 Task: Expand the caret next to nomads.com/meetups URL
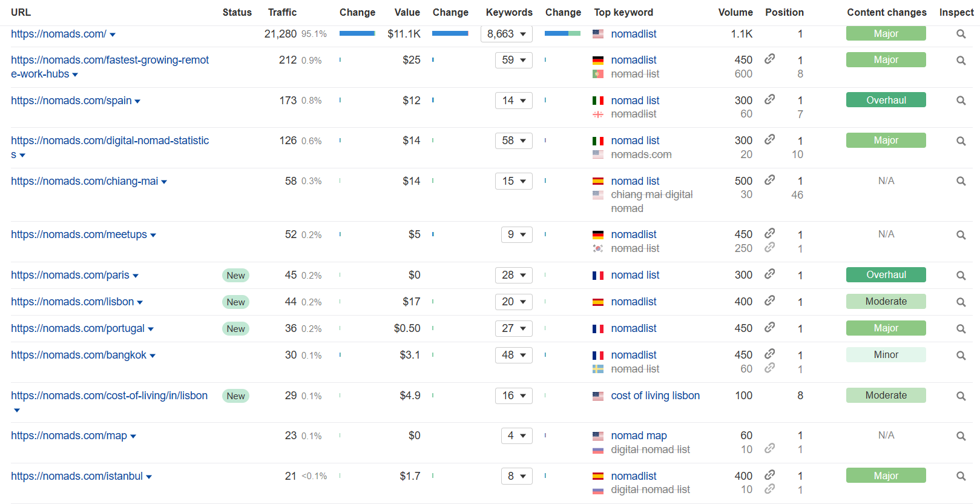tap(153, 235)
